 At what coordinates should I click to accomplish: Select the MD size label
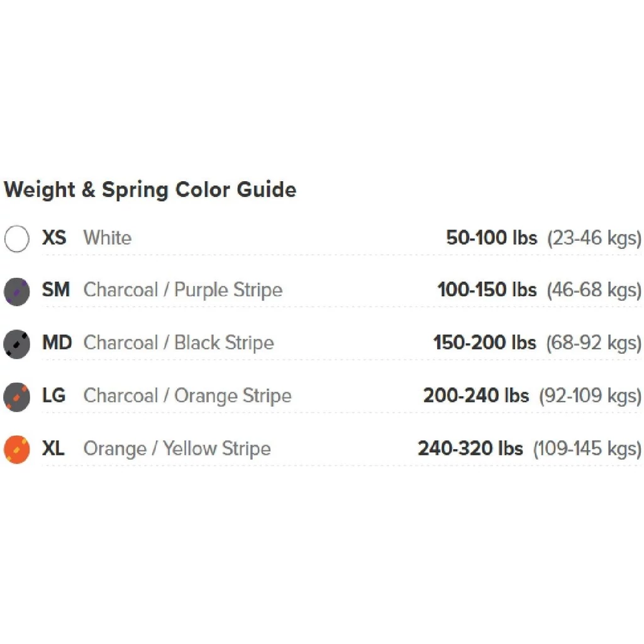(57, 343)
